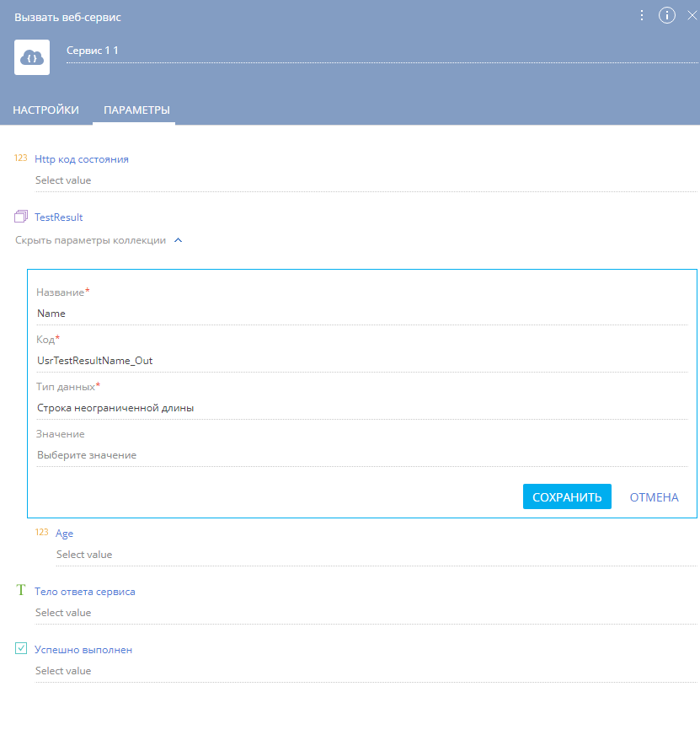Open the TestResult parameter link

(x=59, y=217)
